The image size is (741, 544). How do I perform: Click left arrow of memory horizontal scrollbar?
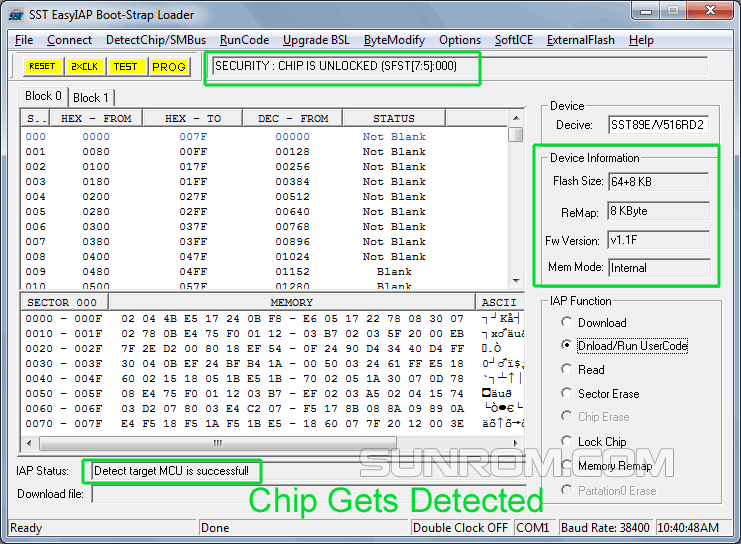pos(29,443)
